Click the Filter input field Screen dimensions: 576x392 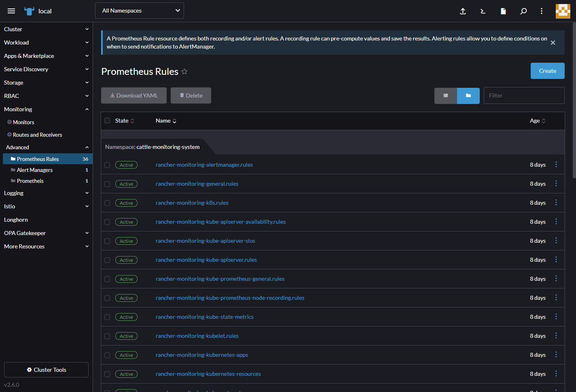(524, 95)
